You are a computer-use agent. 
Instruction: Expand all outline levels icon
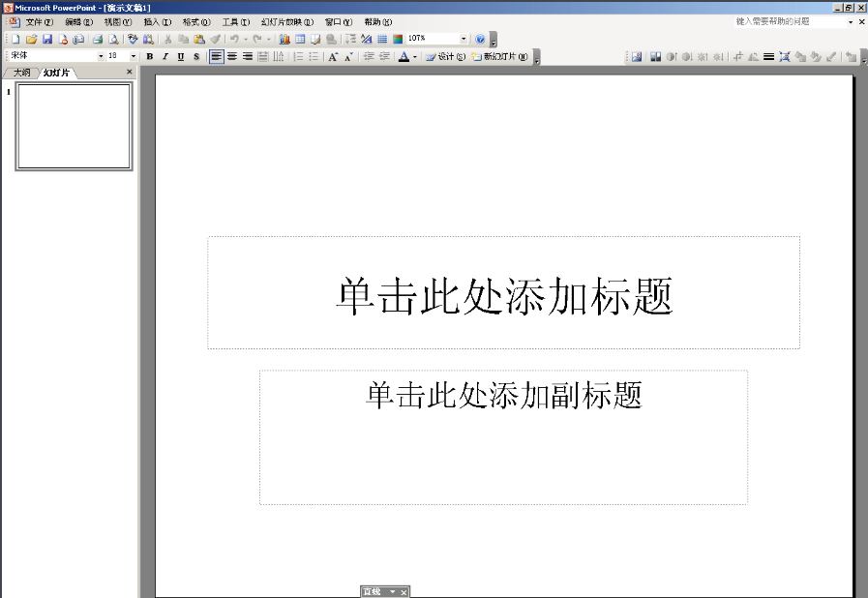tap(351, 39)
